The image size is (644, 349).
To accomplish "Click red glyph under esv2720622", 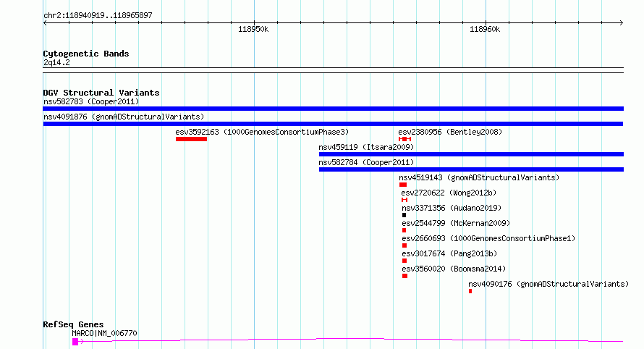I will click(x=404, y=200).
